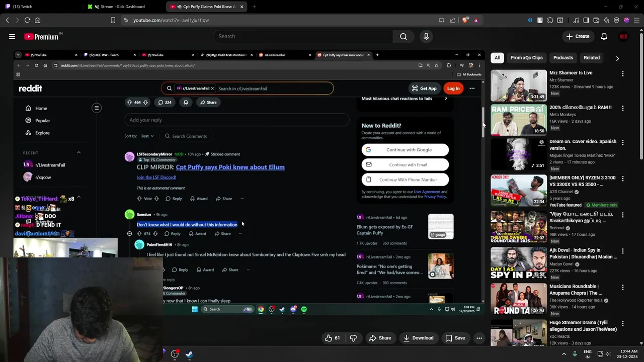Show the browser sidebar panel
The height and width of the screenshot is (362, 644).
[x=586, y=20]
